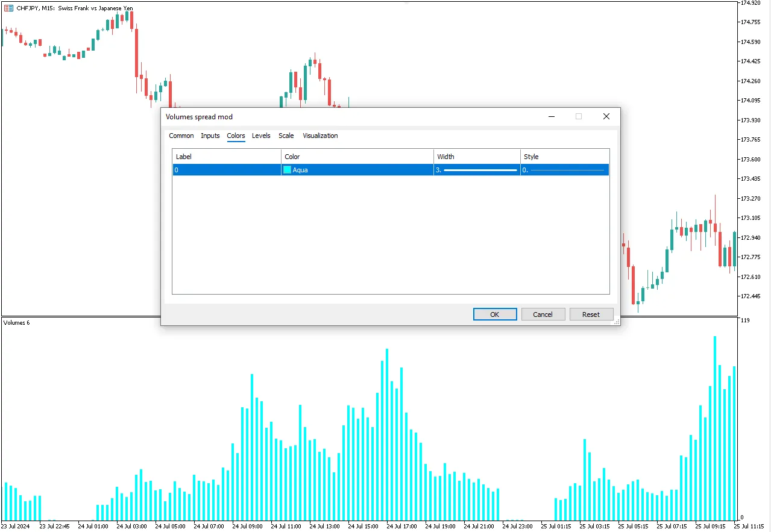This screenshot has height=532, width=771.
Task: Open the Levels tab
Action: coord(261,136)
